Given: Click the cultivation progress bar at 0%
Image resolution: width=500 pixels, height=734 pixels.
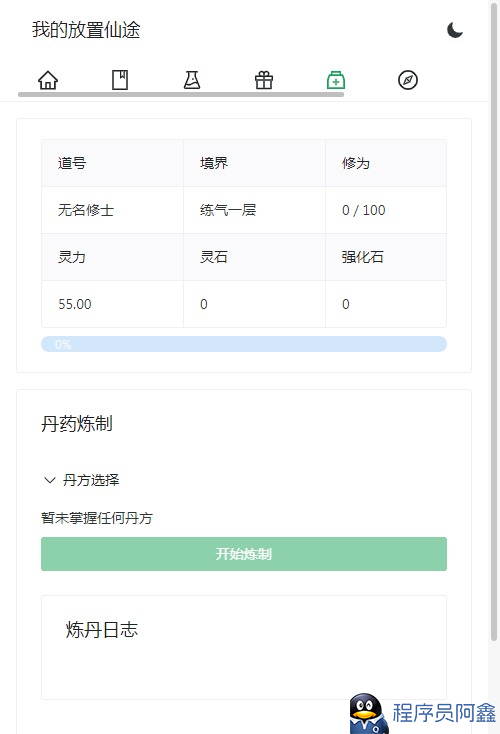Looking at the screenshot, I should tap(244, 344).
